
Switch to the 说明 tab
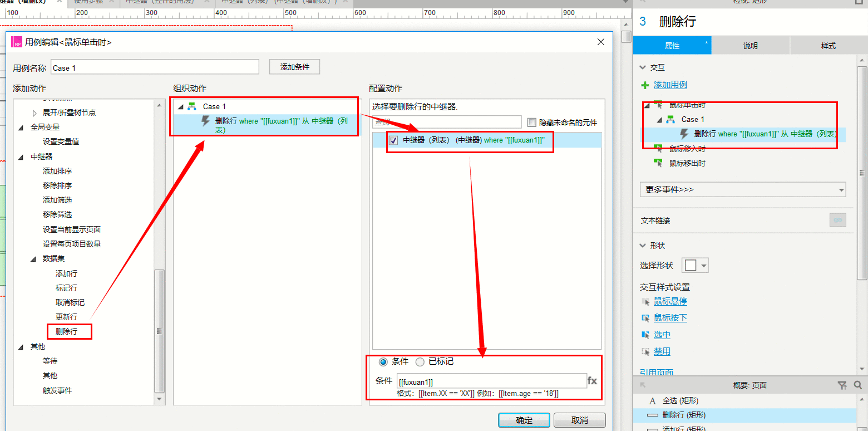click(x=751, y=46)
